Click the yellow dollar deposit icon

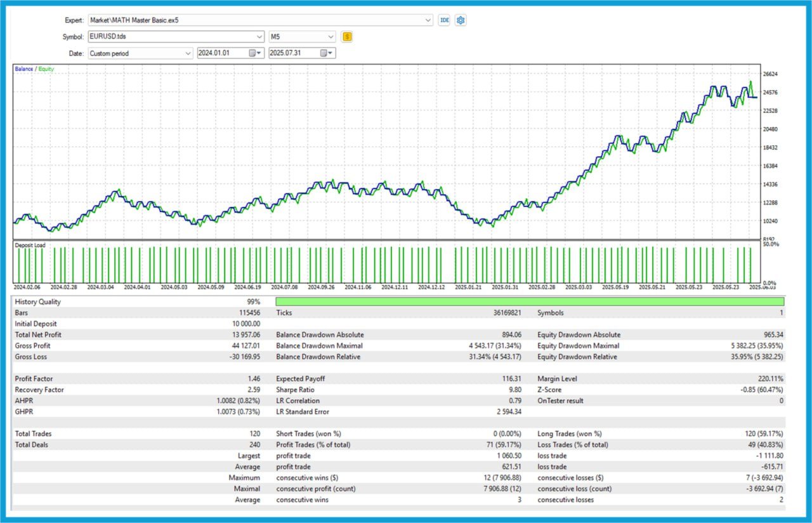pyautogui.click(x=347, y=36)
